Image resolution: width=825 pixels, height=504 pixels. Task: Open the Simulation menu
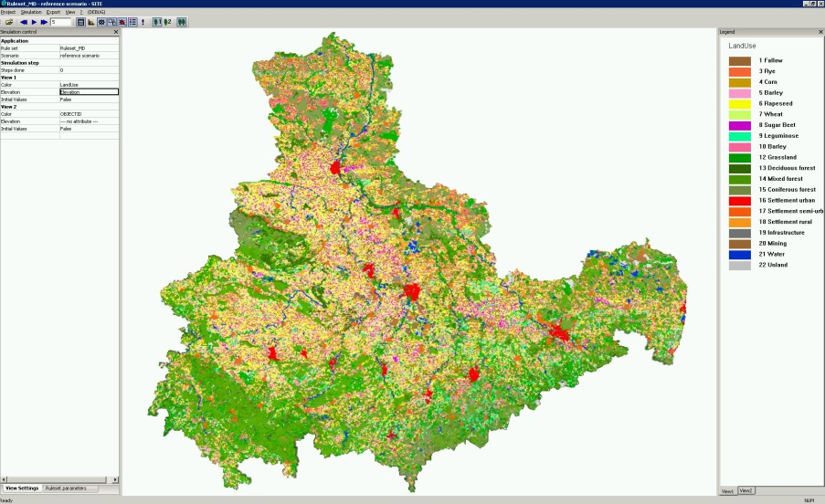coord(31,12)
